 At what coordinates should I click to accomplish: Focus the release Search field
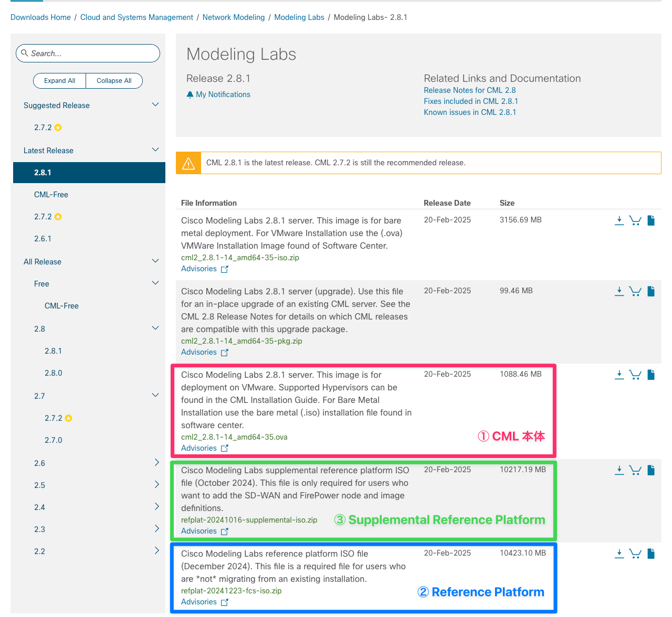[x=88, y=54]
